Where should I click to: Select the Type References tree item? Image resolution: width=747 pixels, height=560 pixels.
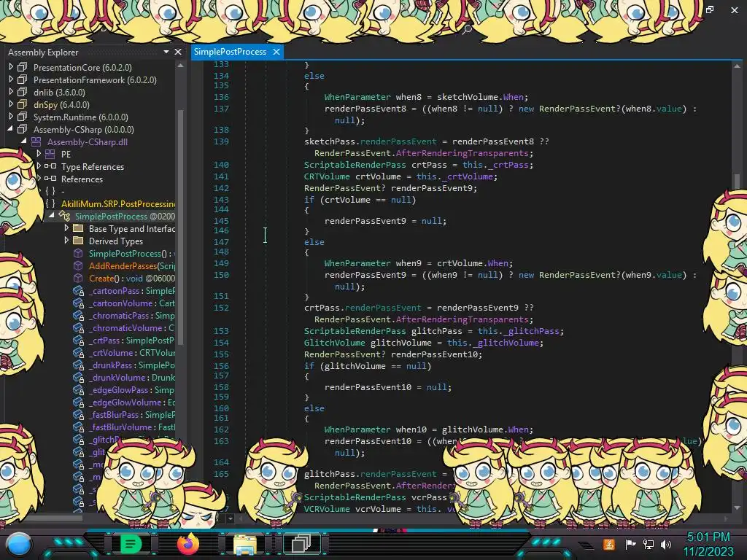point(93,167)
